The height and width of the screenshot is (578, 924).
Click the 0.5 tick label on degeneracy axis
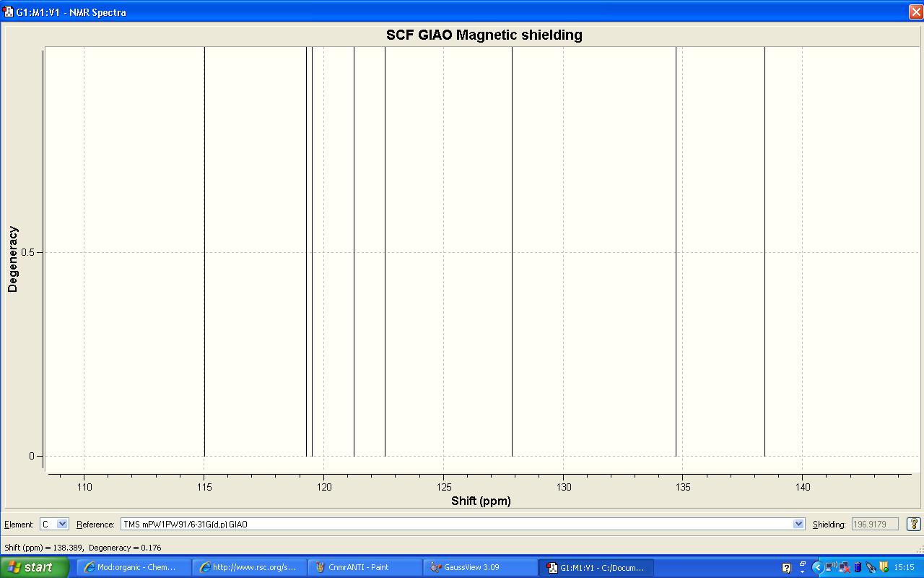[27, 252]
